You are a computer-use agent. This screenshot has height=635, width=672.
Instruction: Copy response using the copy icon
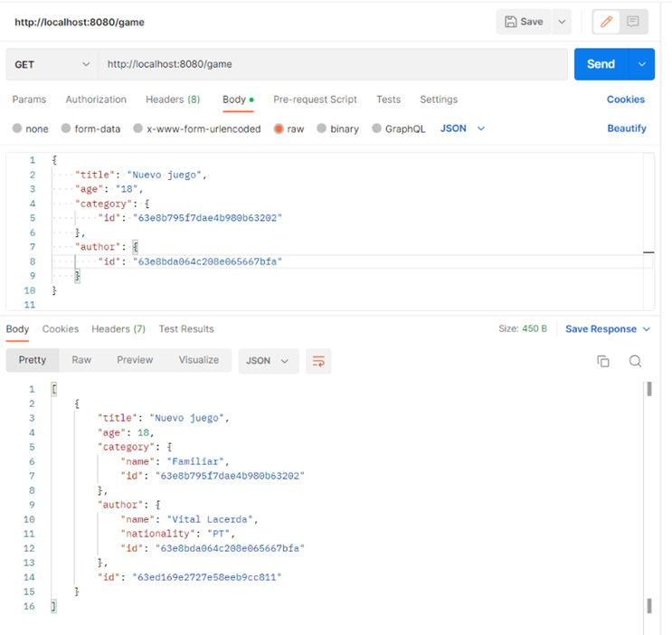[603, 361]
